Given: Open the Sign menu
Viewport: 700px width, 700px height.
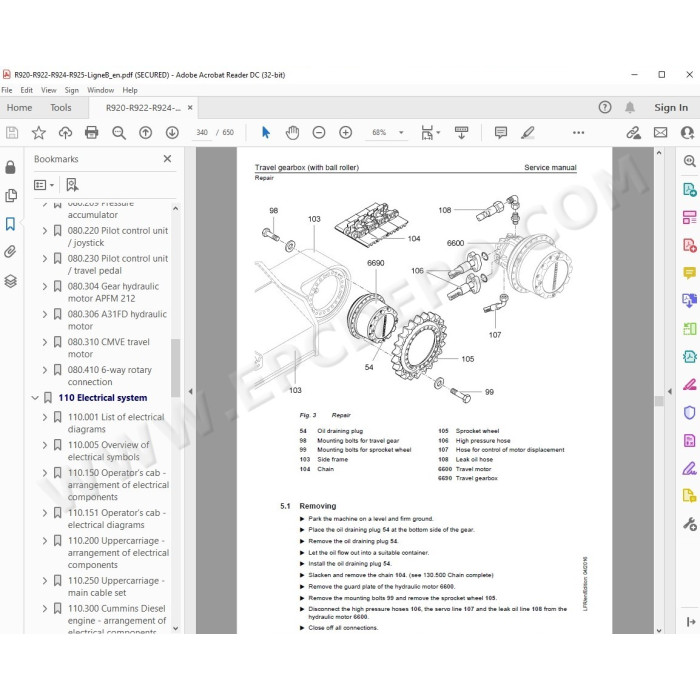Looking at the screenshot, I should [x=71, y=90].
